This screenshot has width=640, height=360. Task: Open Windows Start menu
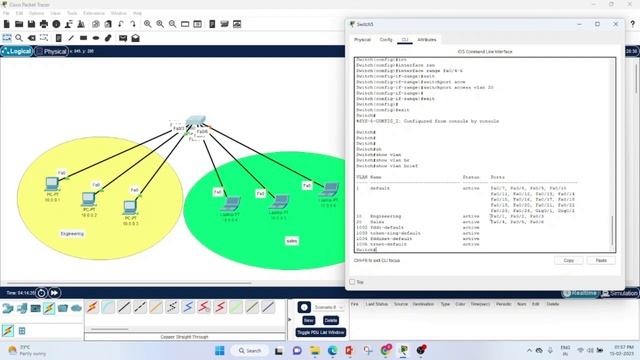click(x=220, y=351)
